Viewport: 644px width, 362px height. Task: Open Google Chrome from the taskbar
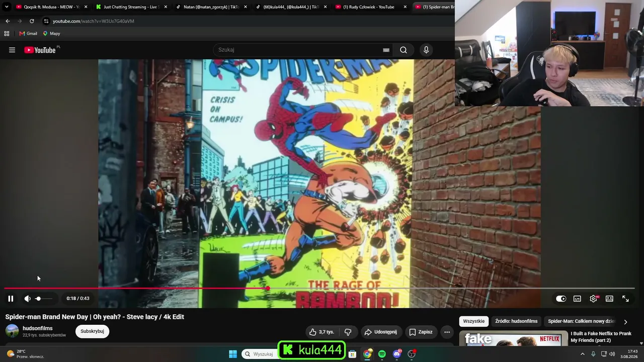tap(367, 354)
